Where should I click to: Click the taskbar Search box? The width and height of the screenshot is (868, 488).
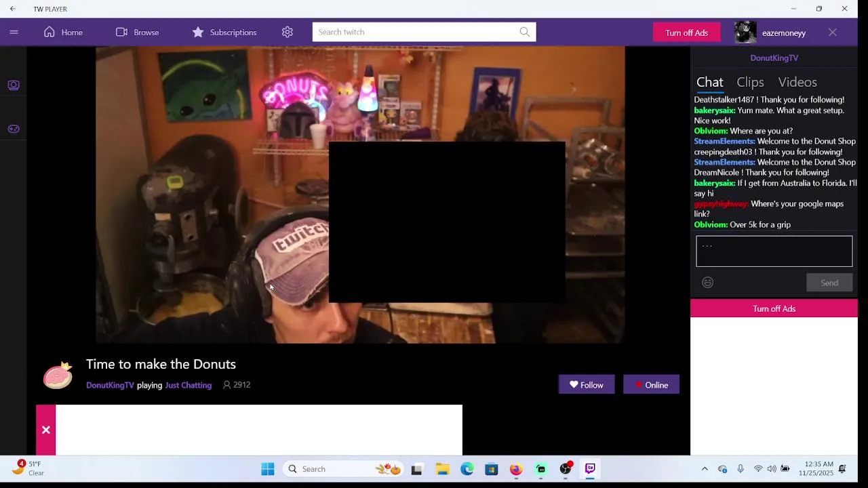[x=343, y=469]
